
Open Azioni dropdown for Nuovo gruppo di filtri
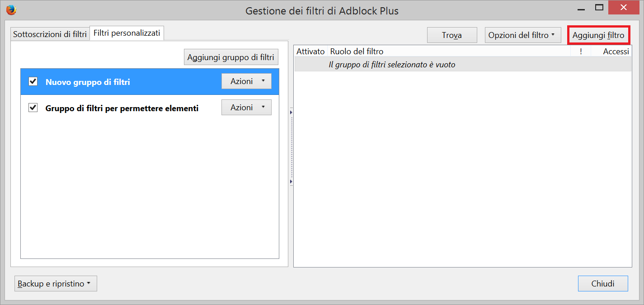coord(246,81)
